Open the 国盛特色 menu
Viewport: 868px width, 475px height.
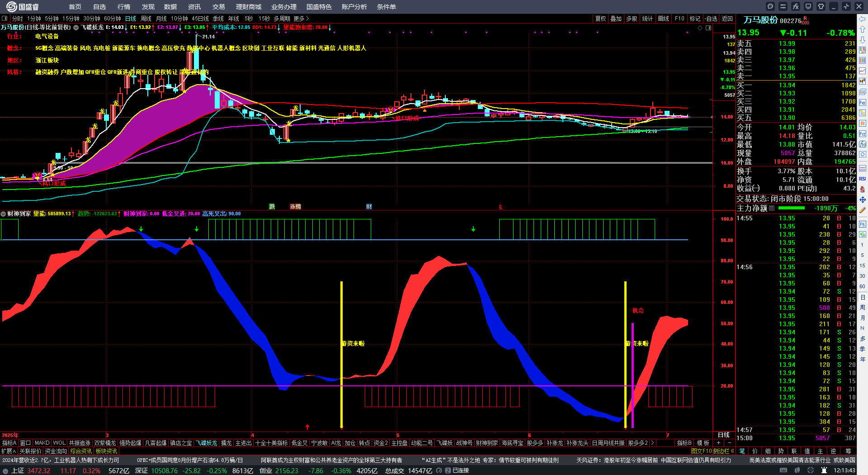coord(319,7)
